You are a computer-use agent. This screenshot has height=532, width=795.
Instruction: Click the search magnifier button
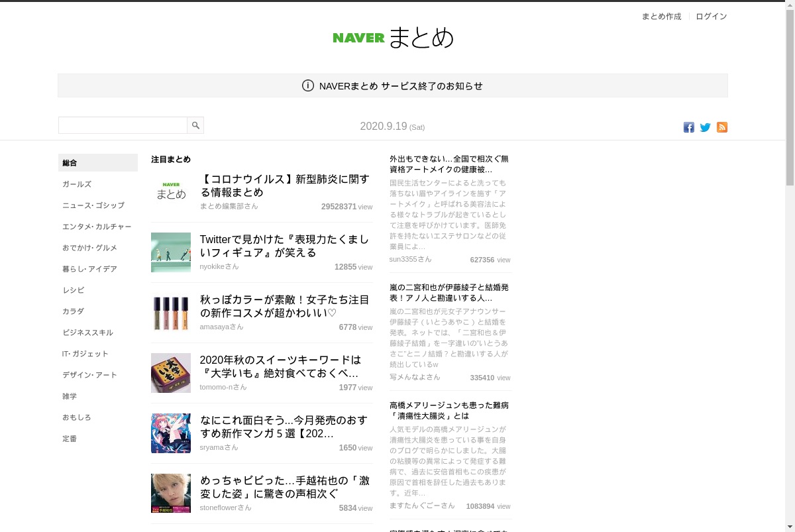195,125
